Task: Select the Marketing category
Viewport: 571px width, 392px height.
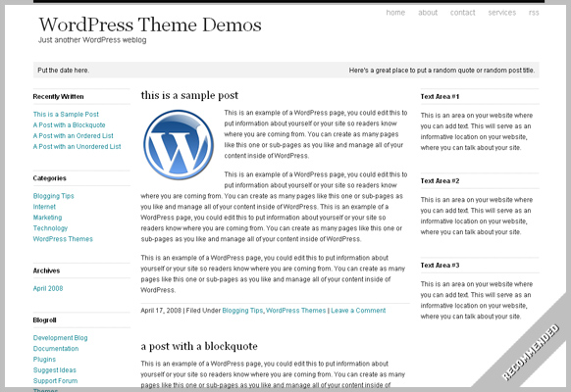Action: point(47,218)
